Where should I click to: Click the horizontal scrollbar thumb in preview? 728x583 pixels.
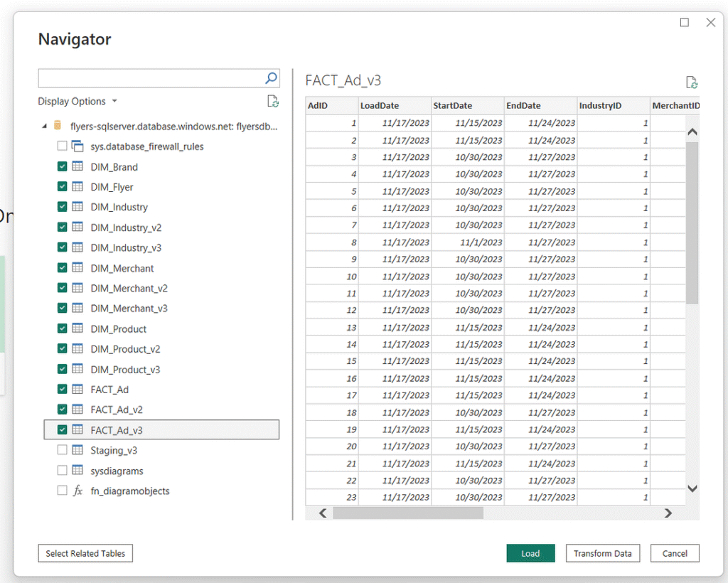coord(408,513)
